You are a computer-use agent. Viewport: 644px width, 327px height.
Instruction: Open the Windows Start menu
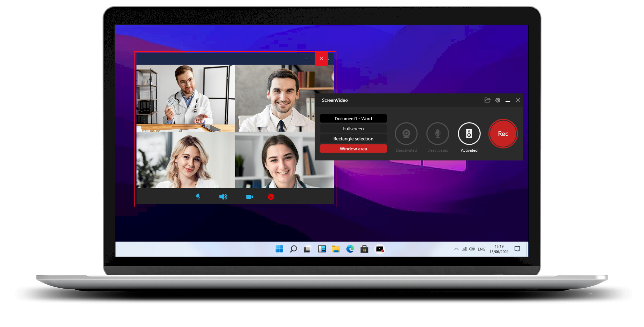coord(279,249)
